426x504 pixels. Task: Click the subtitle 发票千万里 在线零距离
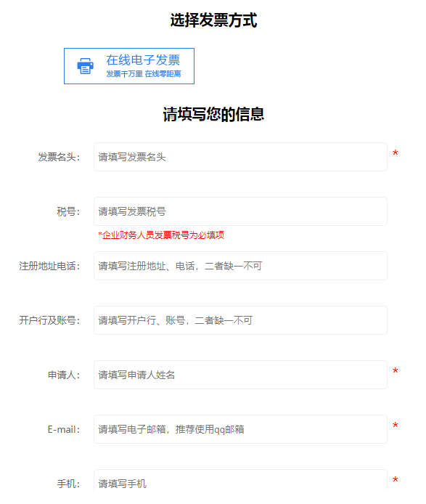[x=144, y=74]
